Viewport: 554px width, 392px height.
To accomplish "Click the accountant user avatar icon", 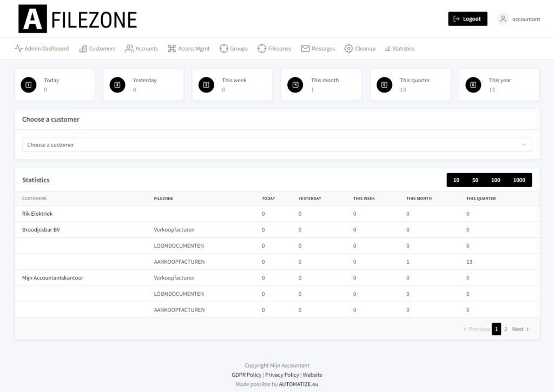I will point(503,19).
